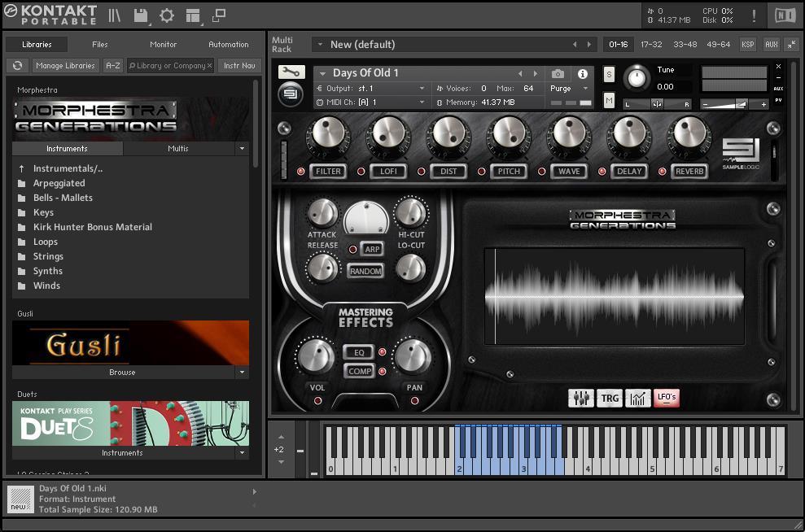Click the library browser icon in header
This screenshot has width=805, height=532.
pos(115,15)
